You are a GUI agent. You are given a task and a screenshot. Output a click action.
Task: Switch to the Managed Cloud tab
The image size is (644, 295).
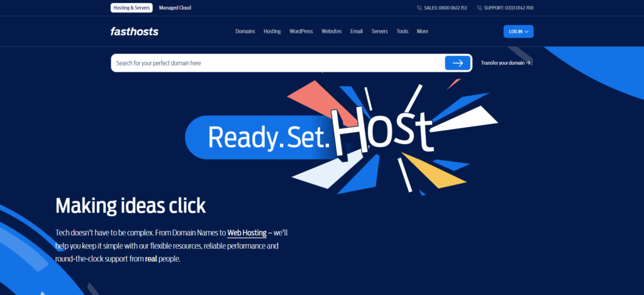(x=175, y=8)
